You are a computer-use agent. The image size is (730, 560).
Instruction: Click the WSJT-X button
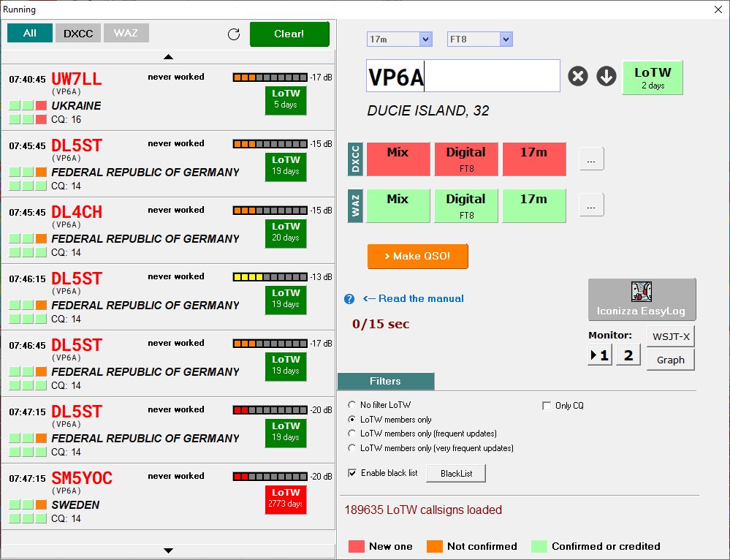[x=671, y=336]
